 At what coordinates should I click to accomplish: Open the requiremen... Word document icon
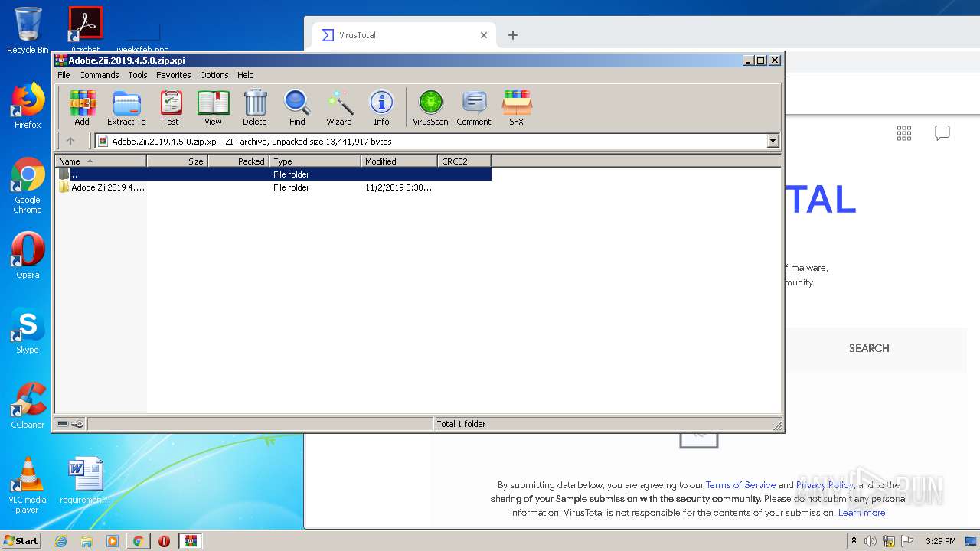tap(85, 481)
